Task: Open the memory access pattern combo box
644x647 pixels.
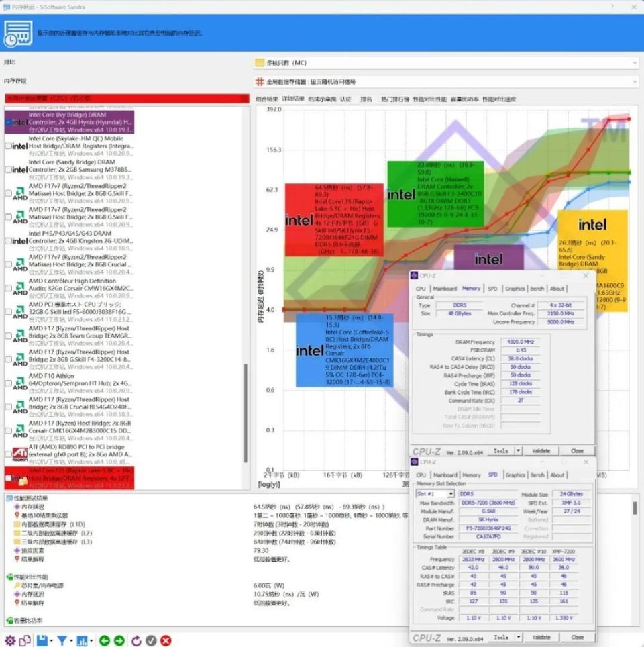Action: pos(446,82)
